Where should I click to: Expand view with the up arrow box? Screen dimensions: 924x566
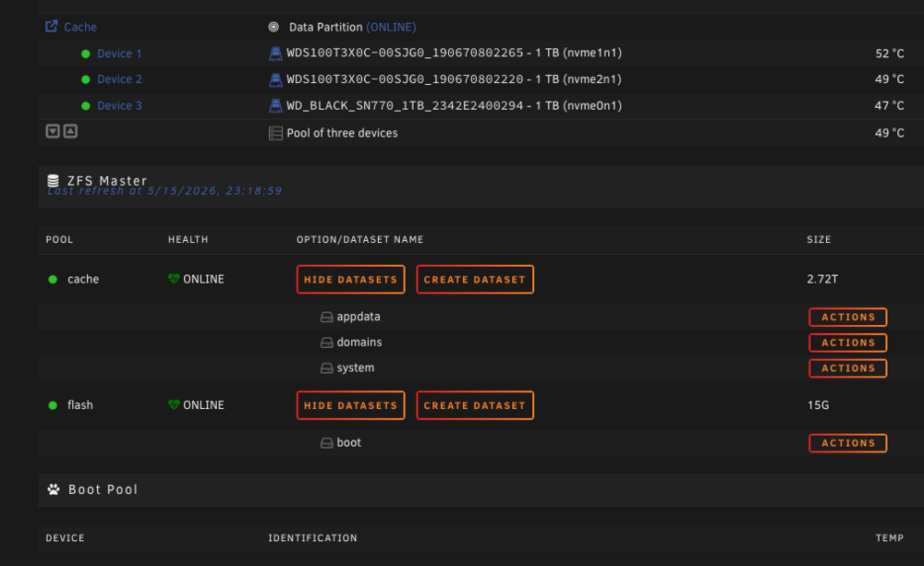point(70,131)
